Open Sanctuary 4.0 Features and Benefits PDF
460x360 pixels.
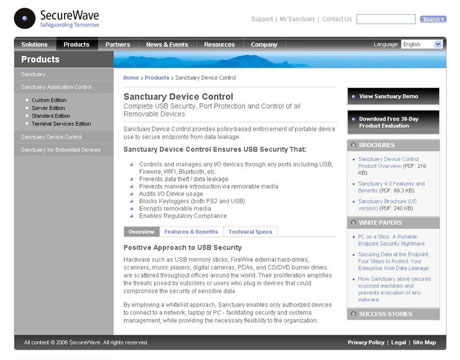pyautogui.click(x=391, y=187)
